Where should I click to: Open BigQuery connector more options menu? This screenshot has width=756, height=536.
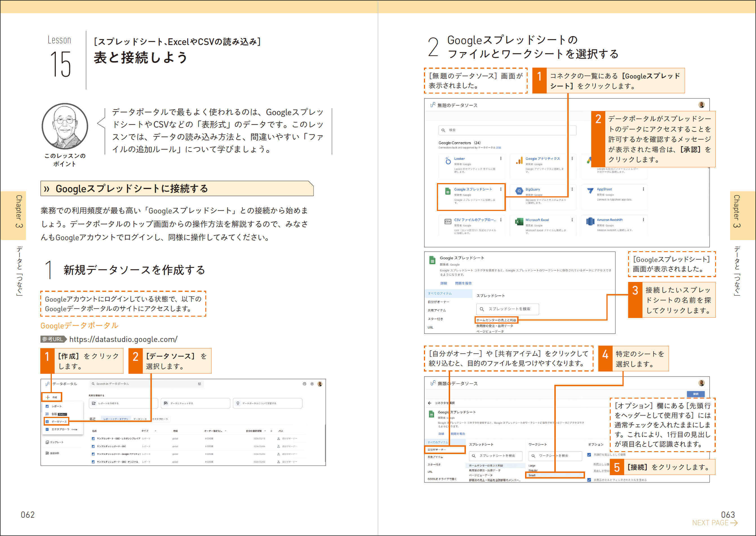[572, 189]
